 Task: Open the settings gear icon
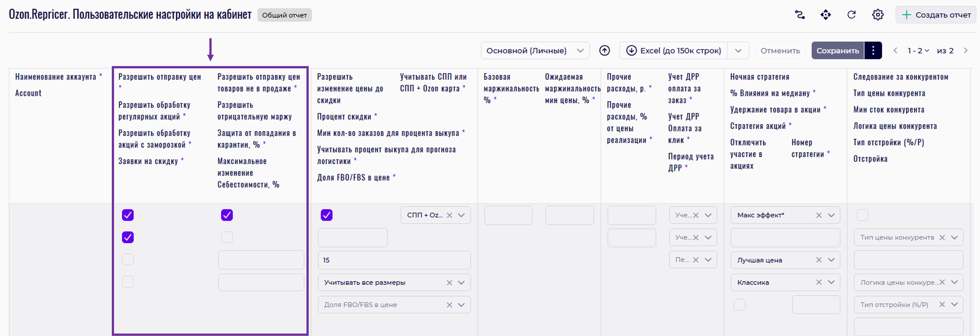[878, 15]
